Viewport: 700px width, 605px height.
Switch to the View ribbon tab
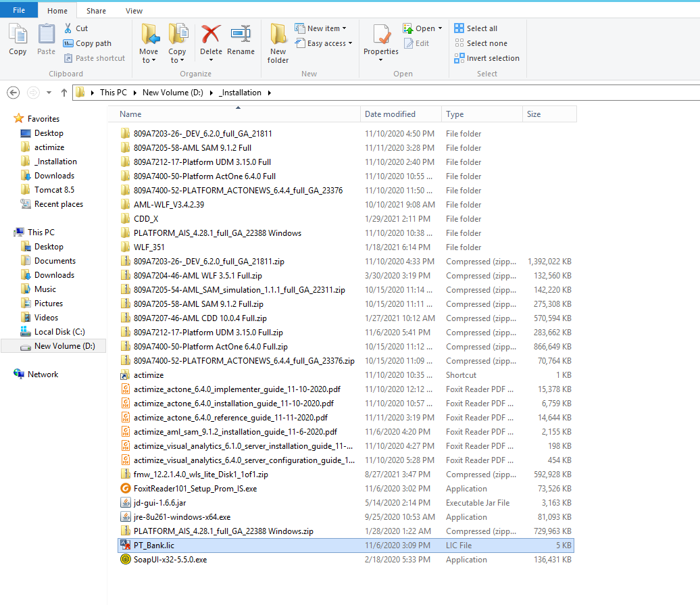pyautogui.click(x=134, y=11)
